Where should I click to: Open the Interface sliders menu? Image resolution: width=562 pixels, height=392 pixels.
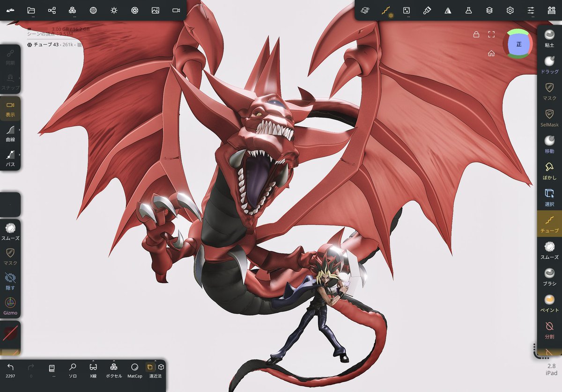click(x=531, y=10)
